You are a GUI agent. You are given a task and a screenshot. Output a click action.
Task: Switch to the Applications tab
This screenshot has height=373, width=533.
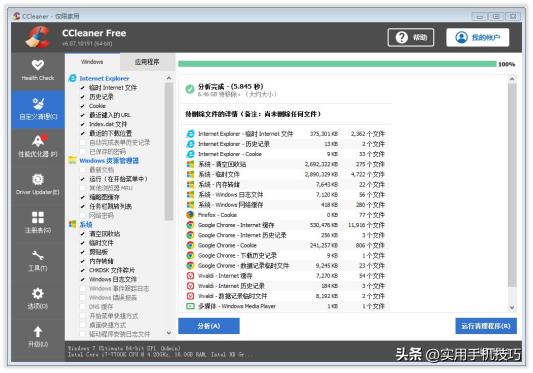pyautogui.click(x=147, y=62)
